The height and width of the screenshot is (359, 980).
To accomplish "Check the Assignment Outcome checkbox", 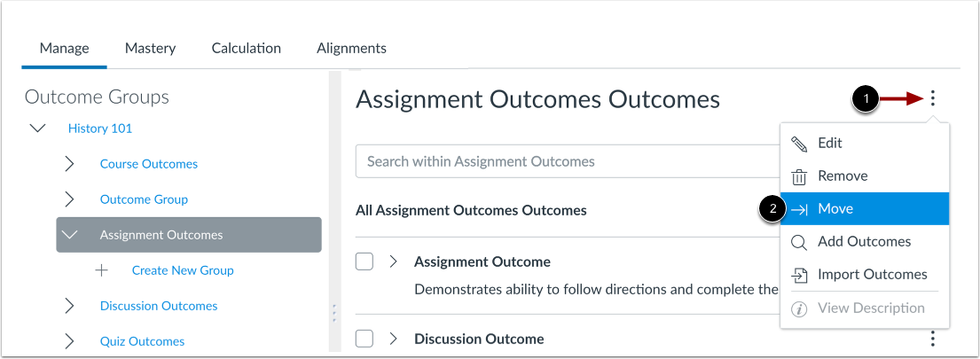I will coord(364,261).
